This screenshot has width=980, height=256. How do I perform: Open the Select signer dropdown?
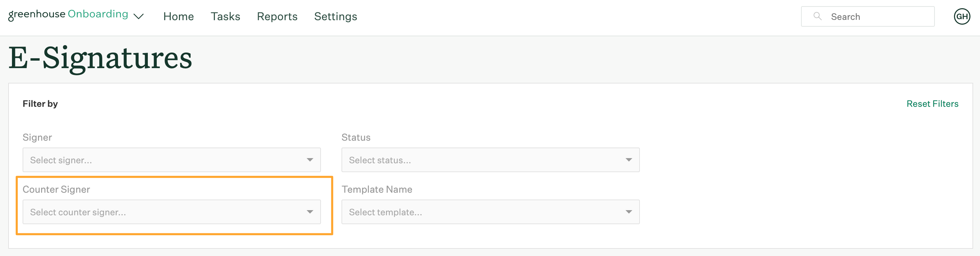[171, 160]
